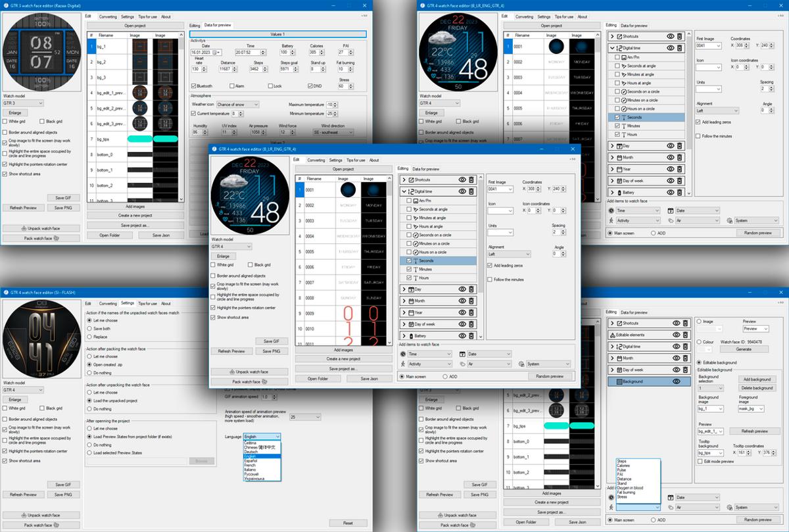Open the Alignment dropdown in center window
This screenshot has width=789, height=532.
click(x=509, y=254)
